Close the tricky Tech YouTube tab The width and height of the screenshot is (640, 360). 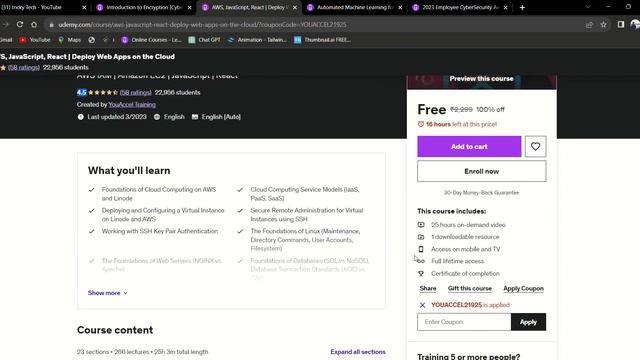(x=84, y=7)
